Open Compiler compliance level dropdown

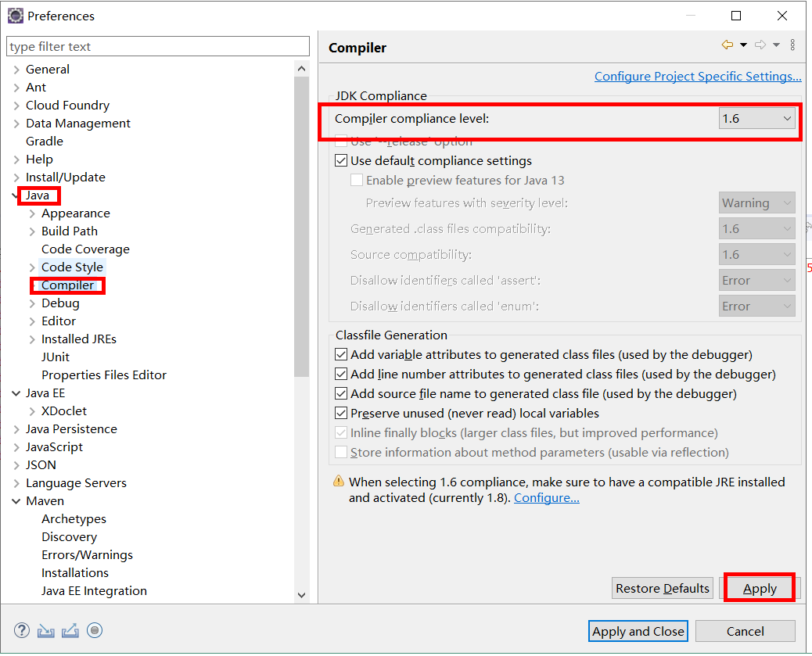coord(756,119)
